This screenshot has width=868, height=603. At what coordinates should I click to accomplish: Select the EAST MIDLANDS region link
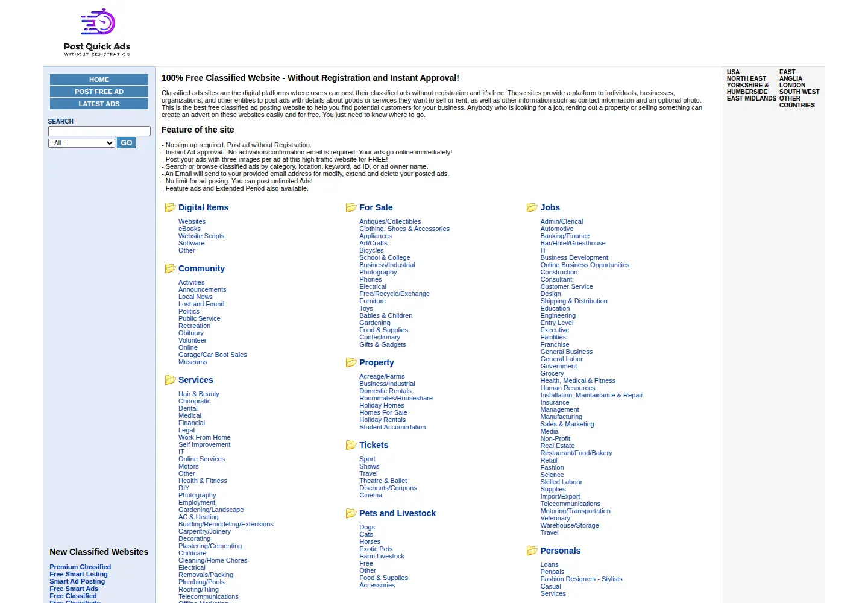752,98
